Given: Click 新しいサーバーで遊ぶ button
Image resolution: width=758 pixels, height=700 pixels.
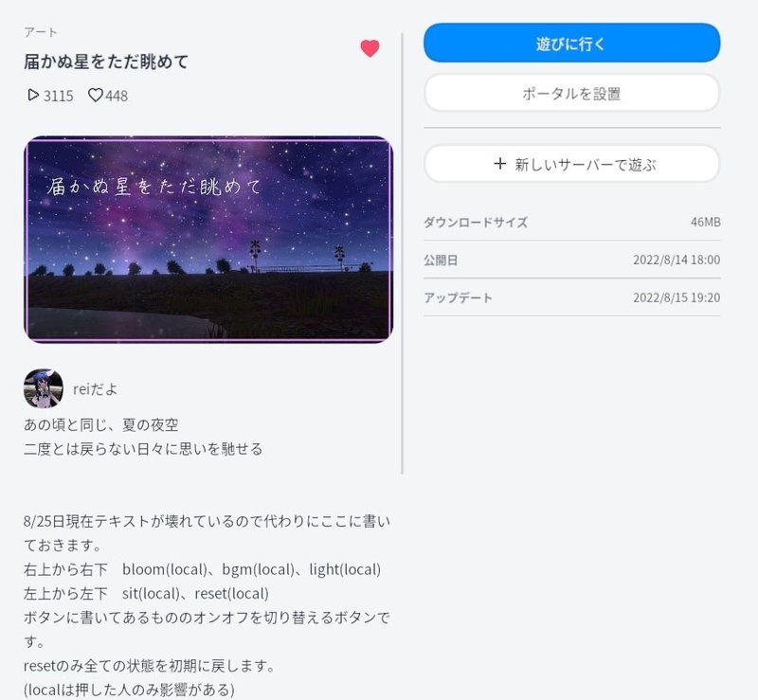Looking at the screenshot, I should tap(572, 164).
